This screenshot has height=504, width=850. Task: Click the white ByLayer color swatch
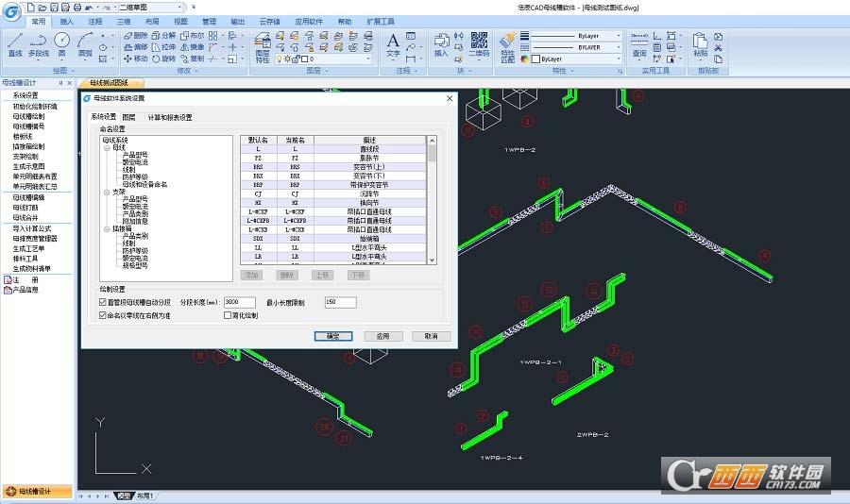click(x=536, y=59)
